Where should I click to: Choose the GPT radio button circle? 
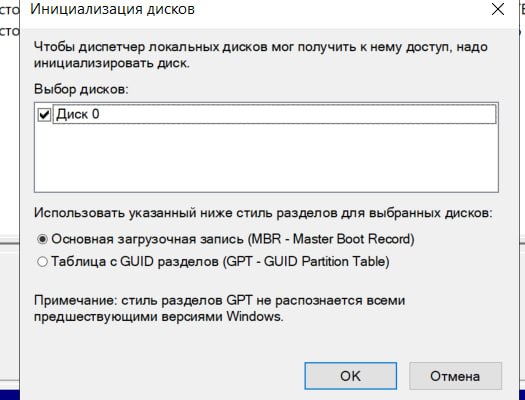click(43, 262)
